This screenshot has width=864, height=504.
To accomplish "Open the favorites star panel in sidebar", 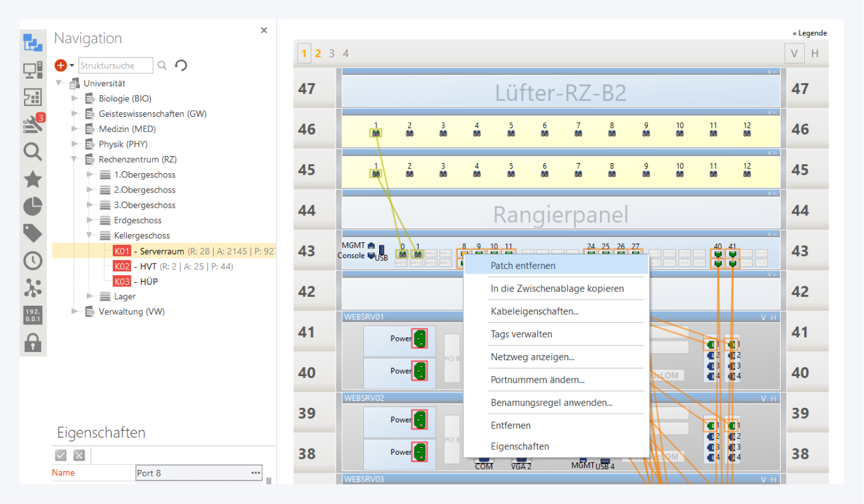I will click(33, 179).
